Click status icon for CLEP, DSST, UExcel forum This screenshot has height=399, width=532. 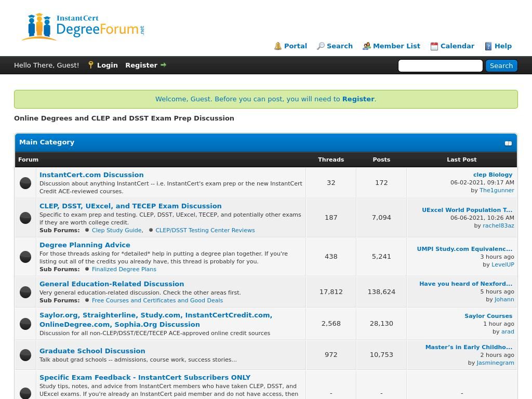click(25, 218)
